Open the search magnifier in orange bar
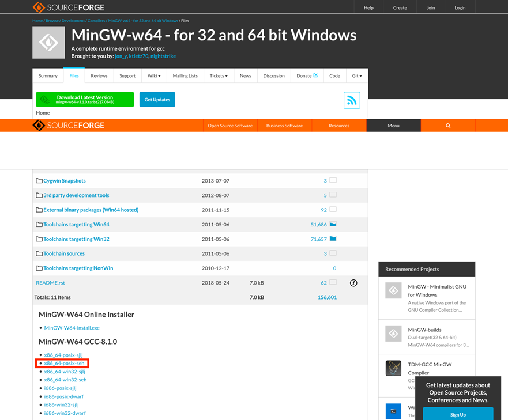 (x=448, y=126)
